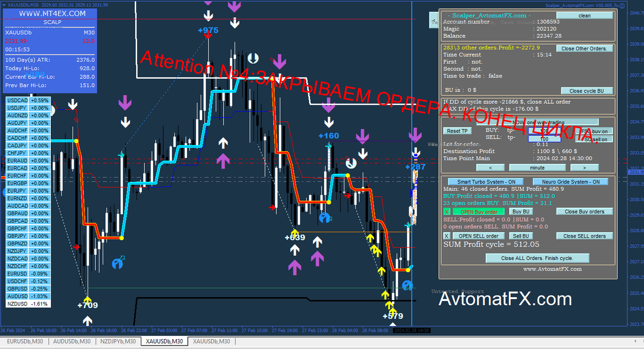The height and width of the screenshot is (349, 644).
Task: Click the X beside OPEN SELL order
Action: click(x=447, y=236)
